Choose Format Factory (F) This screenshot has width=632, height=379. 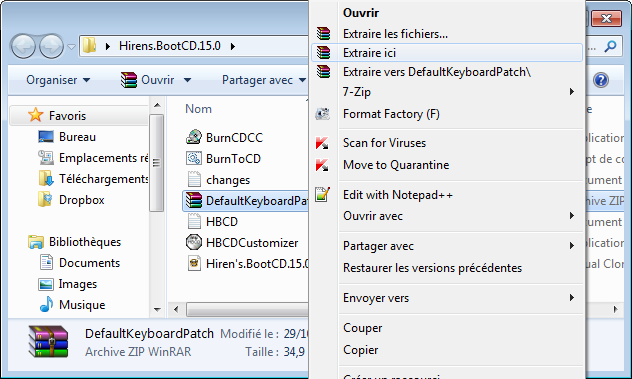pyautogui.click(x=447, y=114)
